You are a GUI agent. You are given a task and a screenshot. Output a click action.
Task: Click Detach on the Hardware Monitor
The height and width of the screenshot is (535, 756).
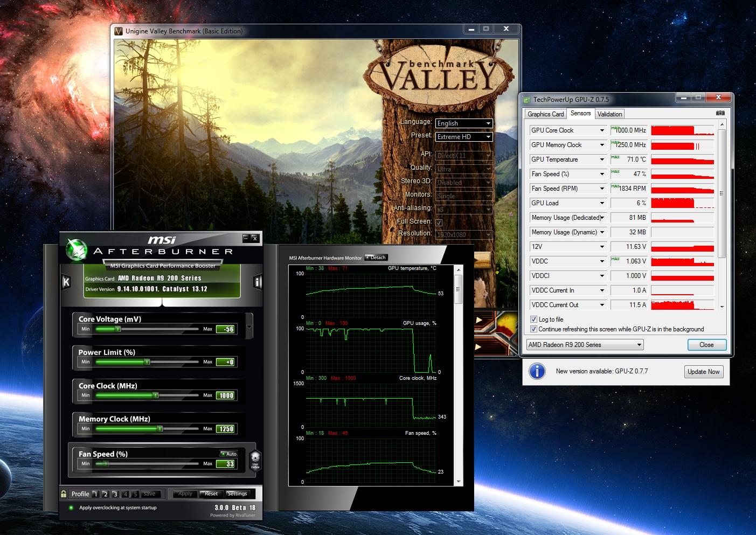pos(376,258)
